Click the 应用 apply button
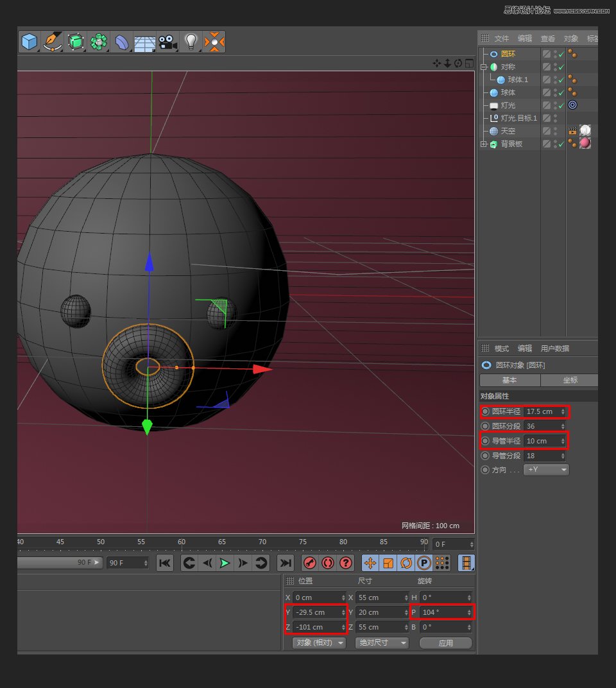 point(445,642)
